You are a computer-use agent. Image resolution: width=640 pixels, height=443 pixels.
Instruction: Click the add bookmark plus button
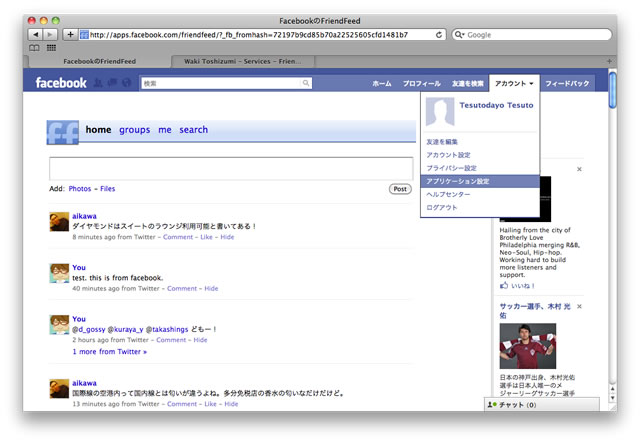(70, 35)
